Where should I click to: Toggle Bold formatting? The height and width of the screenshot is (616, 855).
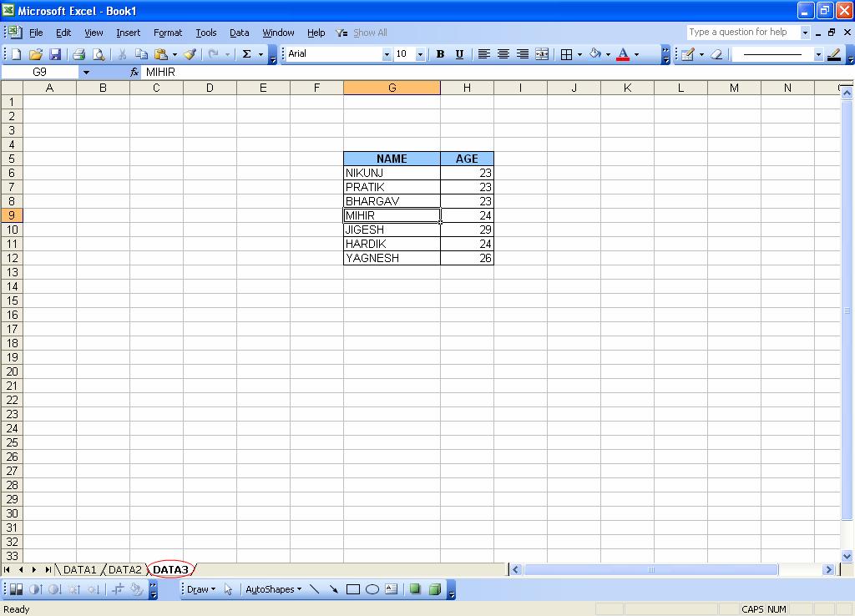[440, 54]
